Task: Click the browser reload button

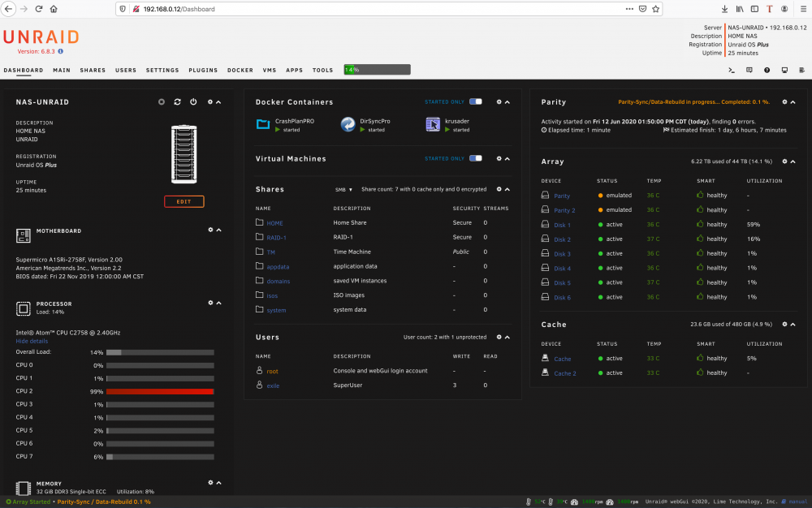Action: (x=39, y=9)
